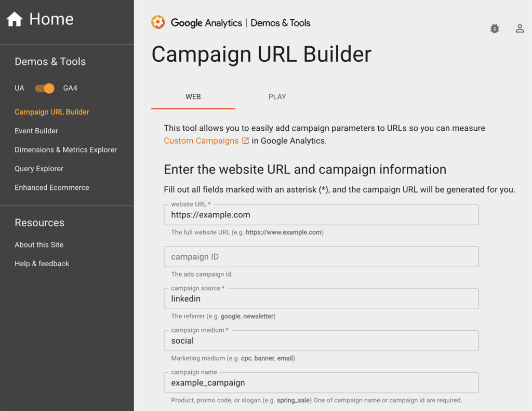Open the Custom Campaigns link
Viewport: 532px width, 411px height.
pos(201,141)
